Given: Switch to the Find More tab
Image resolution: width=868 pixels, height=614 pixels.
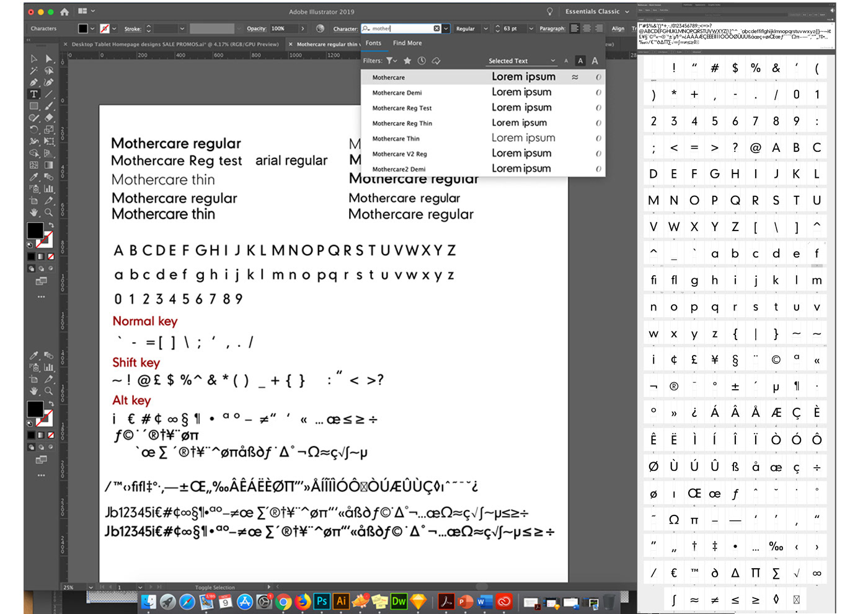Looking at the screenshot, I should [x=407, y=43].
